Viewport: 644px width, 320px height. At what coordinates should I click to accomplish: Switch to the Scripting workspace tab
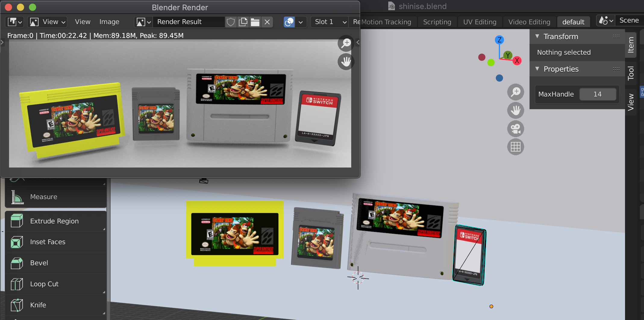437,22
